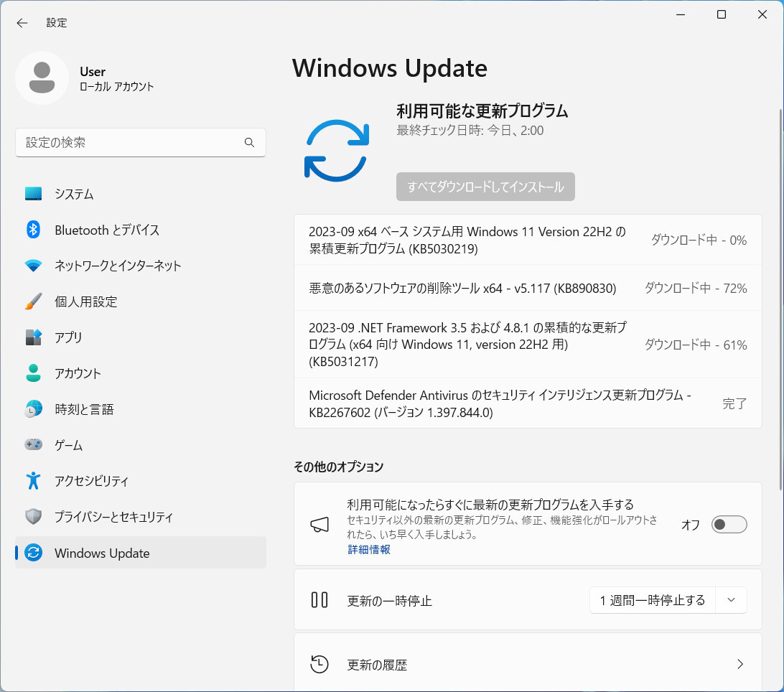Click the megaphone icon
784x692 pixels.
[319, 525]
